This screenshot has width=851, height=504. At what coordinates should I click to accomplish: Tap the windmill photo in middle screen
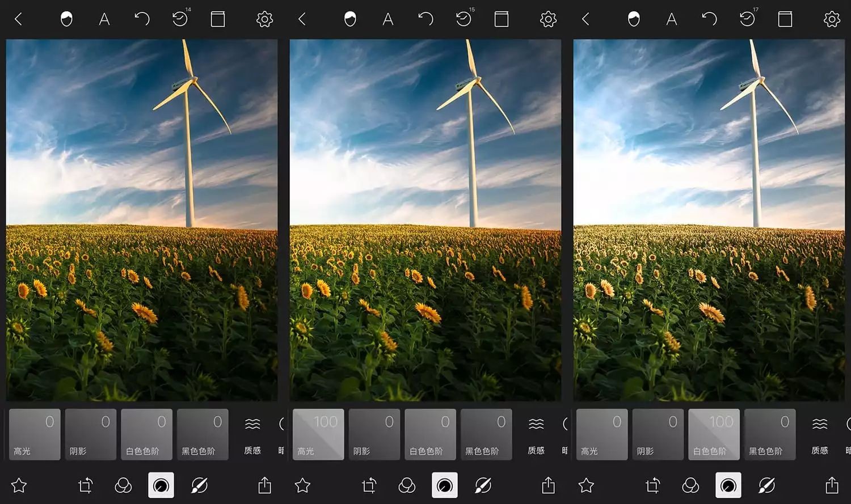(x=425, y=220)
